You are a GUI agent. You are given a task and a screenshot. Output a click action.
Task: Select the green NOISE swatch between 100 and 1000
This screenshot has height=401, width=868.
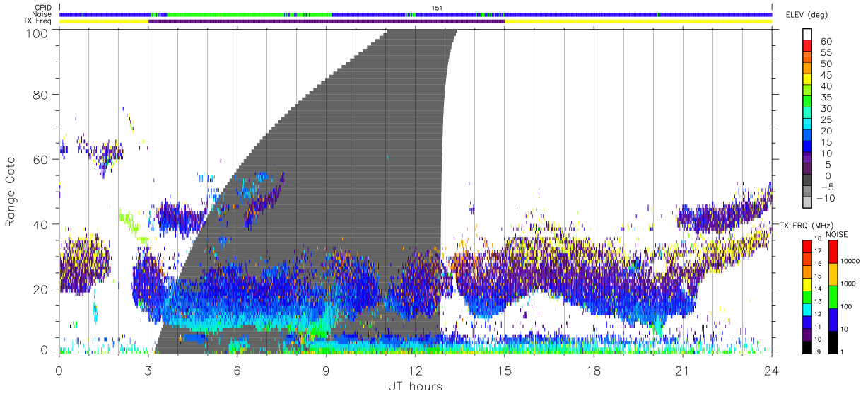(833, 296)
